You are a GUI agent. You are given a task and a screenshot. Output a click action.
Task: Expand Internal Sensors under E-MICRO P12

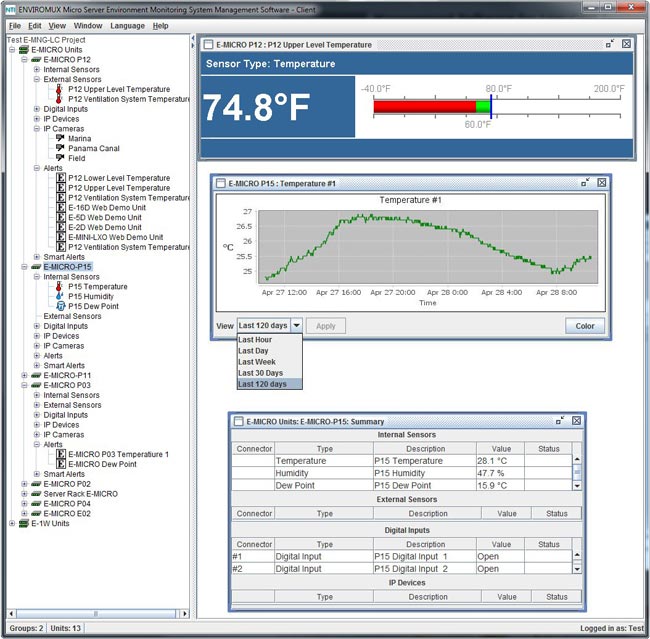[x=36, y=69]
